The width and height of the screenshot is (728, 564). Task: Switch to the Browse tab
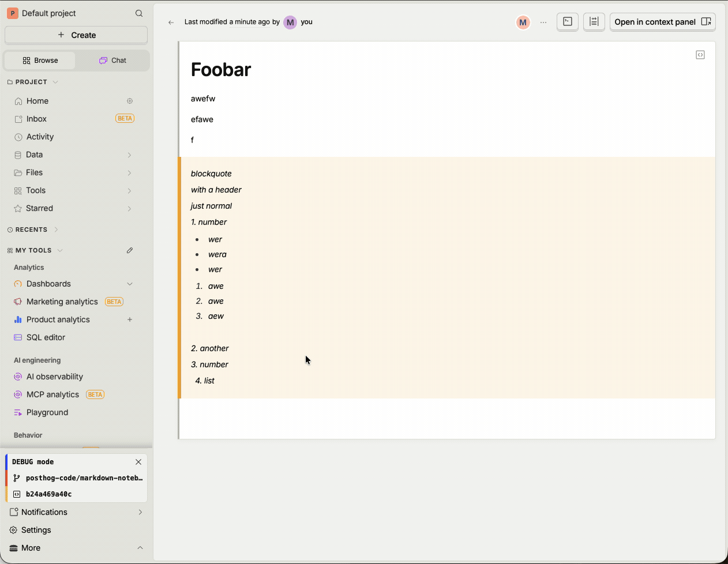click(x=40, y=61)
